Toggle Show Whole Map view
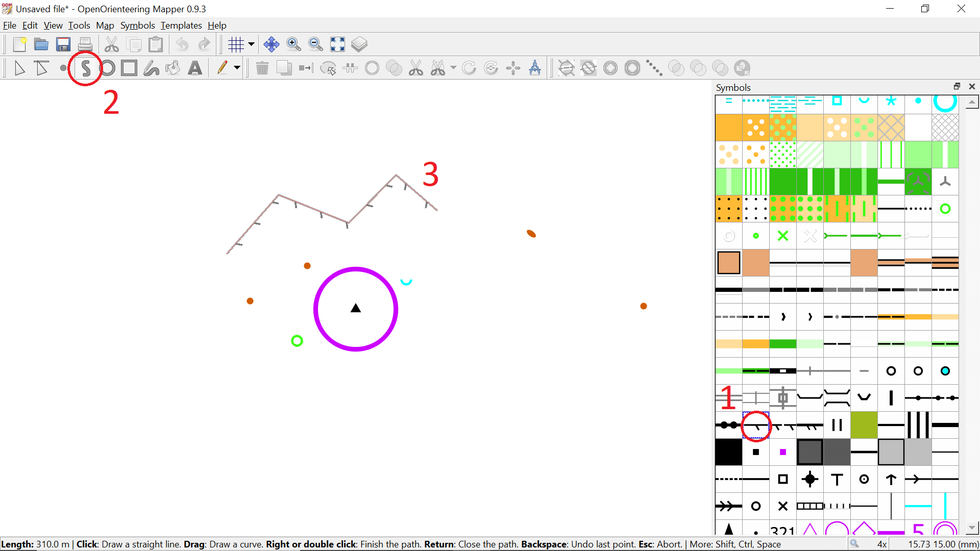 [x=338, y=44]
